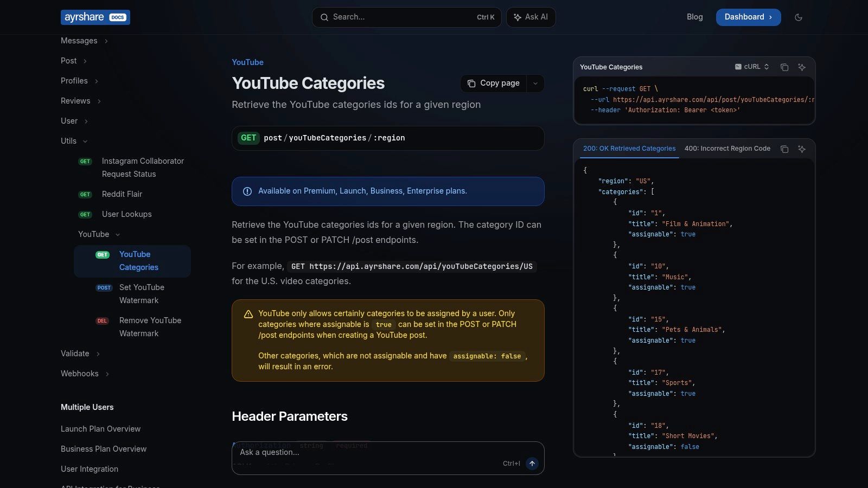Click the GET badge in endpoint bar

[248, 138]
